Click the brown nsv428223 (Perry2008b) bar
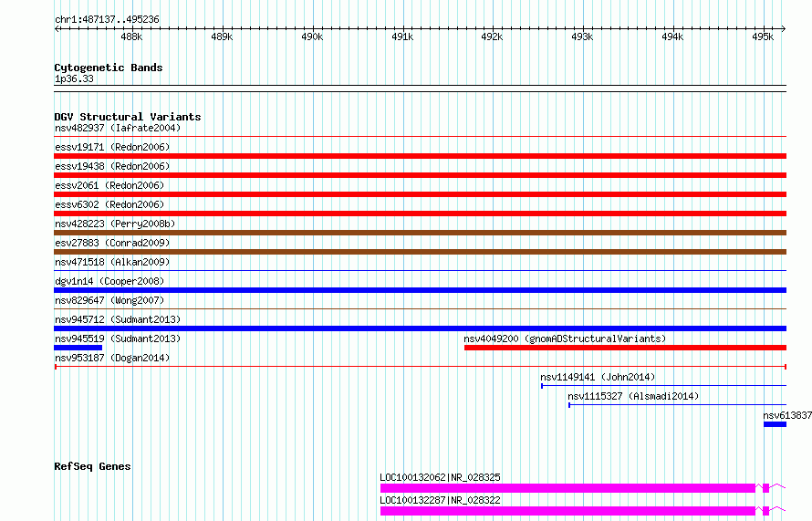The image size is (812, 521). pyautogui.click(x=420, y=233)
